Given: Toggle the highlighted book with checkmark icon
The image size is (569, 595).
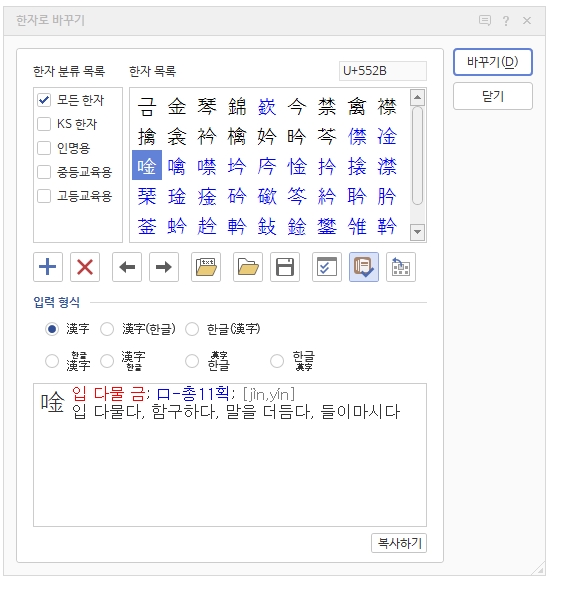Looking at the screenshot, I should tap(364, 267).
